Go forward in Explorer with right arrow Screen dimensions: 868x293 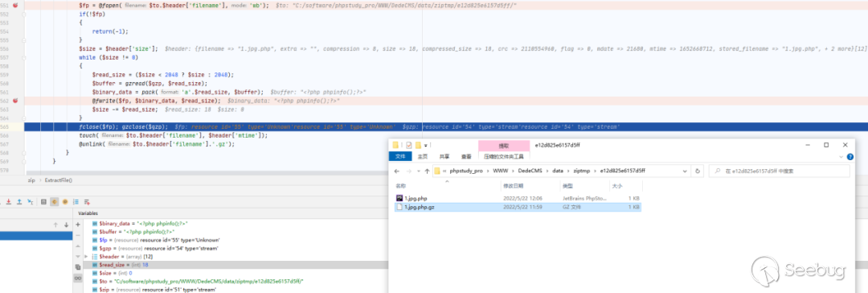tap(408, 171)
